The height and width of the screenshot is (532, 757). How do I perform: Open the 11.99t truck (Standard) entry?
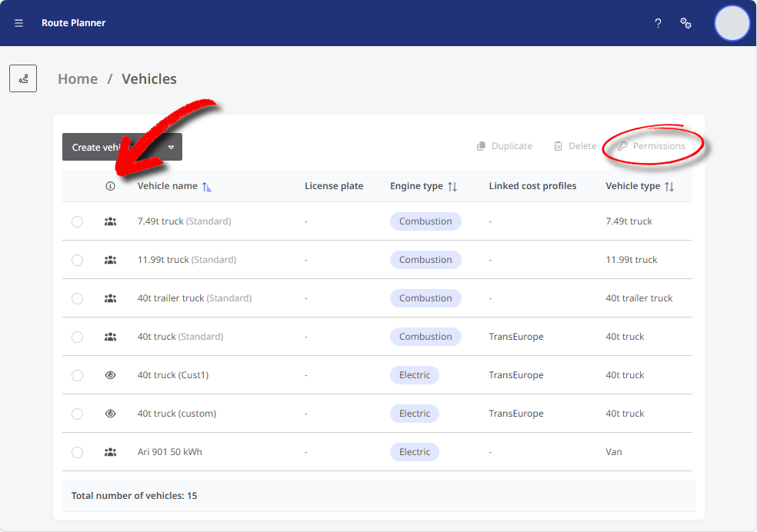tap(163, 260)
